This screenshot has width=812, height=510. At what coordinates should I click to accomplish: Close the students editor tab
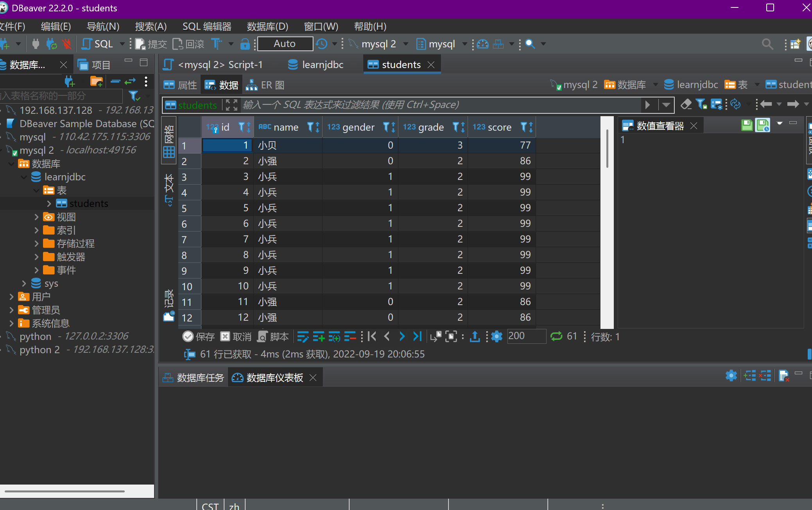tap(431, 65)
